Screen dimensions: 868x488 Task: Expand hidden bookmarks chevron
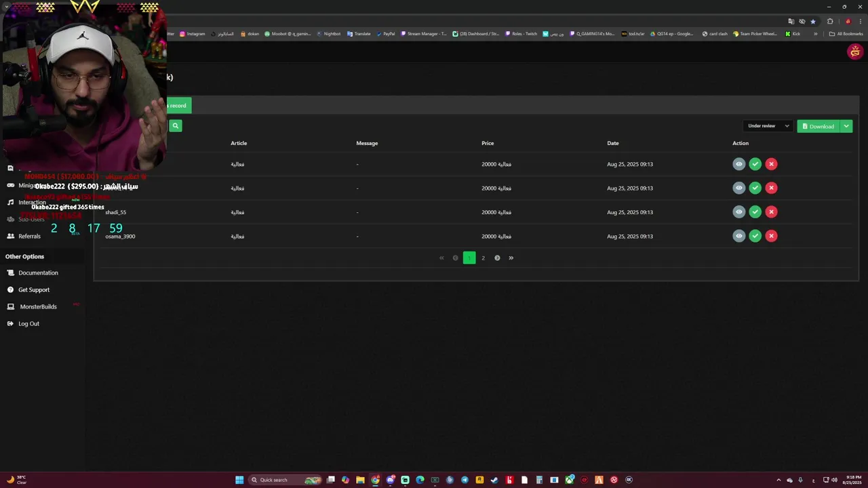point(815,34)
